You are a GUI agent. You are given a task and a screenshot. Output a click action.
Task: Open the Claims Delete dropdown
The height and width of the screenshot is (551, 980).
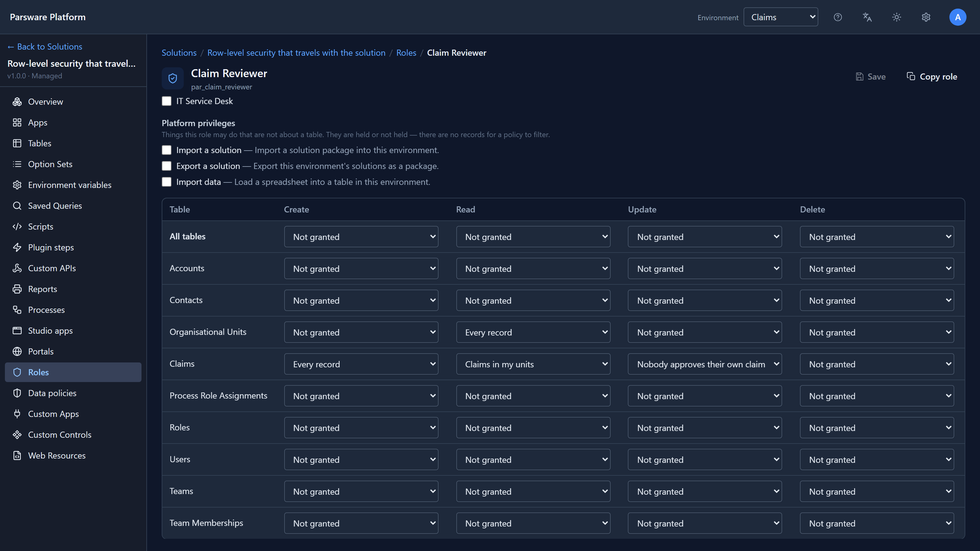(x=877, y=364)
